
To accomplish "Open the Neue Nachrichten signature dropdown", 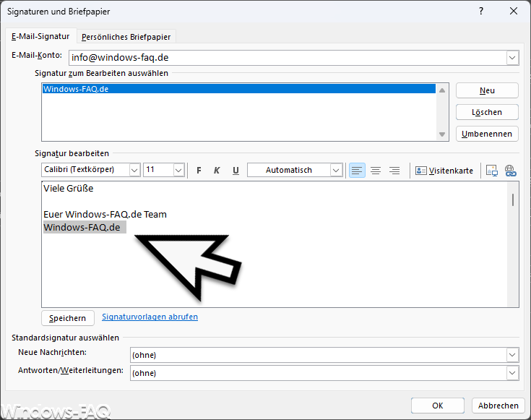I will 512,355.
